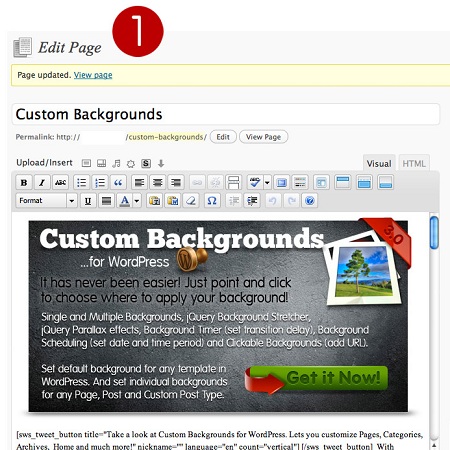Toggle italic formatting
The width and height of the screenshot is (450, 450).
42,183
